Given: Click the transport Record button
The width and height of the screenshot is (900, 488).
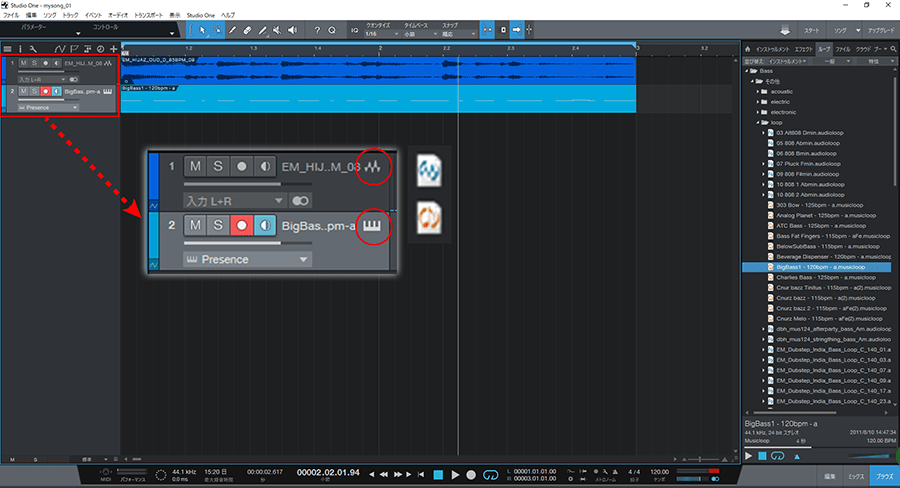Looking at the screenshot, I should [x=471, y=475].
